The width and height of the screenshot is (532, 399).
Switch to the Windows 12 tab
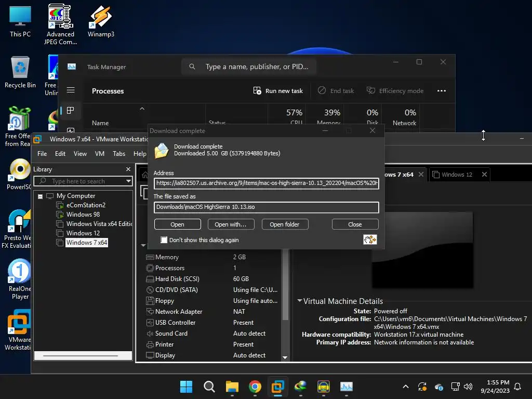(x=457, y=175)
